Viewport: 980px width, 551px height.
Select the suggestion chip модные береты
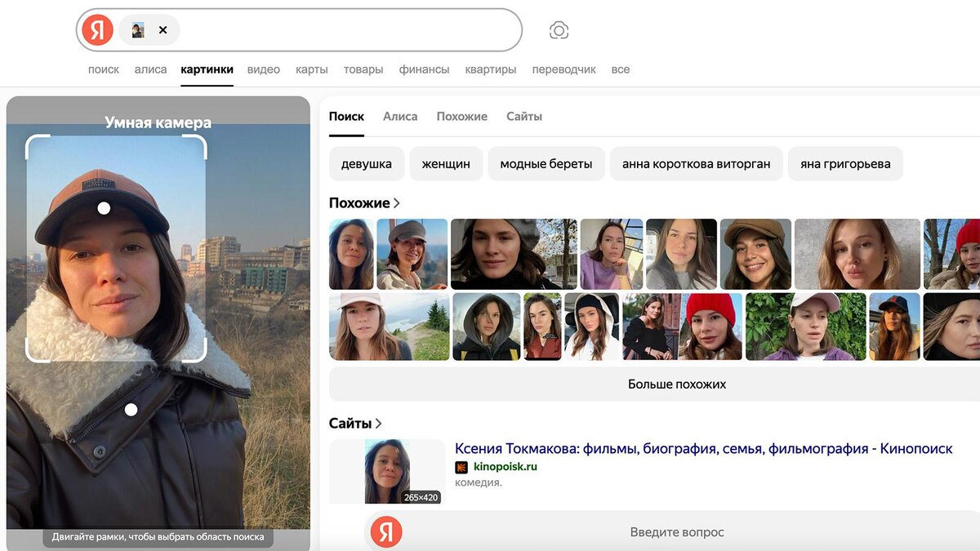point(546,163)
